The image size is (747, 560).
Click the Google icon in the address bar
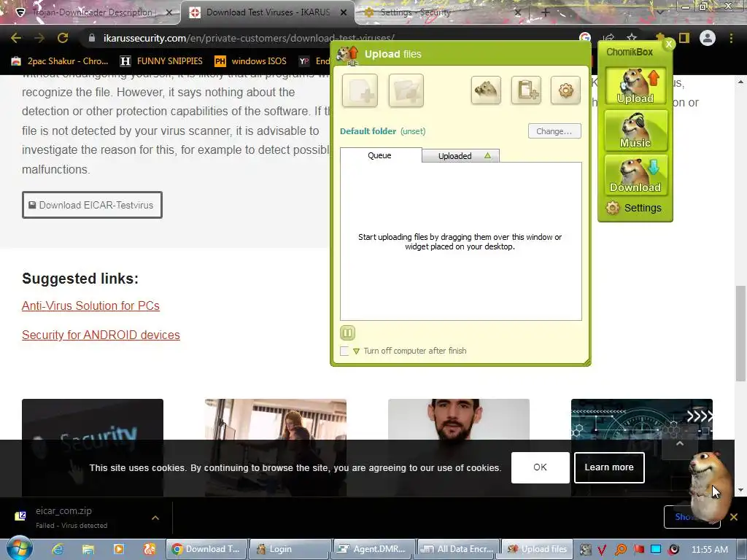[x=585, y=37]
